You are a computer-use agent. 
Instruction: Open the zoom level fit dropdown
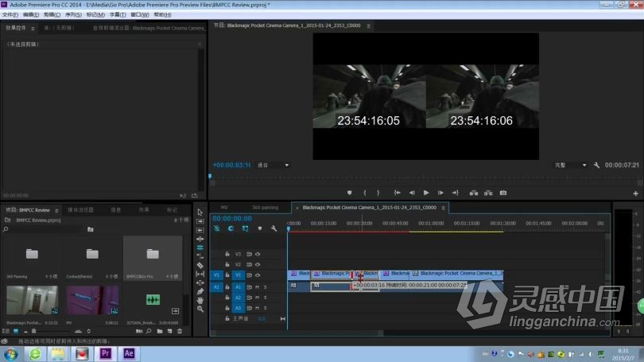pos(274,165)
